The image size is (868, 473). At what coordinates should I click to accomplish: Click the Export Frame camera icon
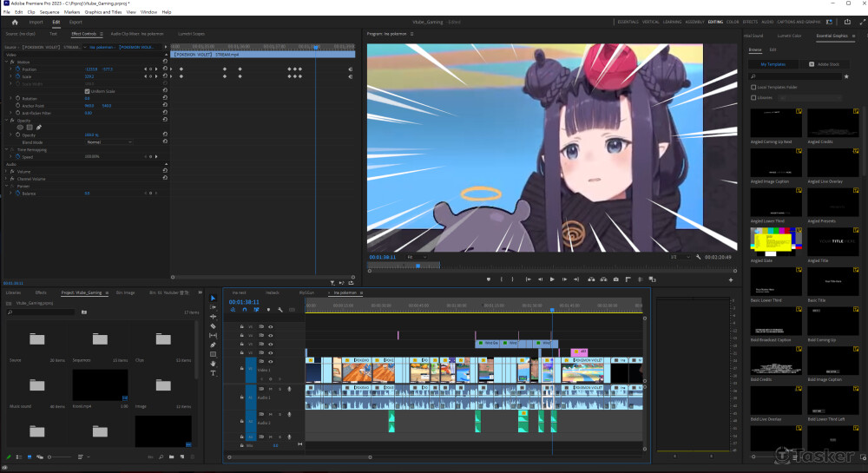(x=616, y=279)
